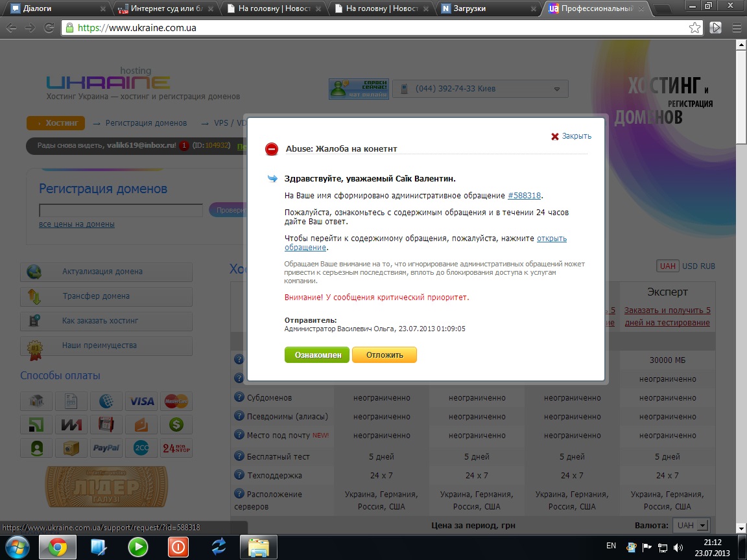Follow the открыть обращение link
Viewport: 747px width, 560px height.
[x=552, y=238]
